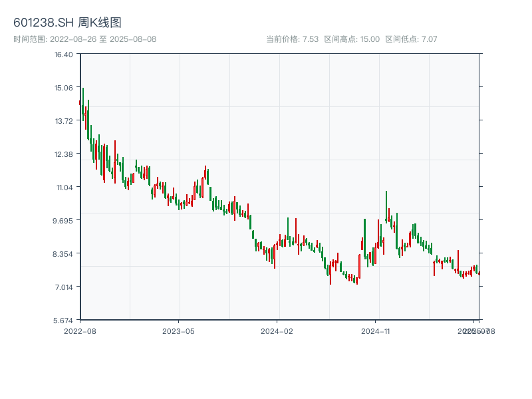Select the 2023-05 x-axis date tick
This screenshot has height=399, width=532.
pos(178,331)
